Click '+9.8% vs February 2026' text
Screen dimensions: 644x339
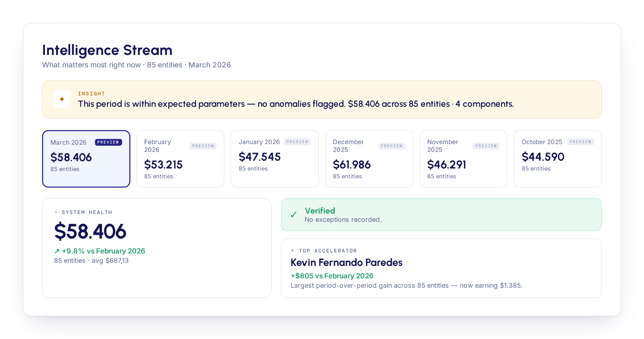coord(104,251)
